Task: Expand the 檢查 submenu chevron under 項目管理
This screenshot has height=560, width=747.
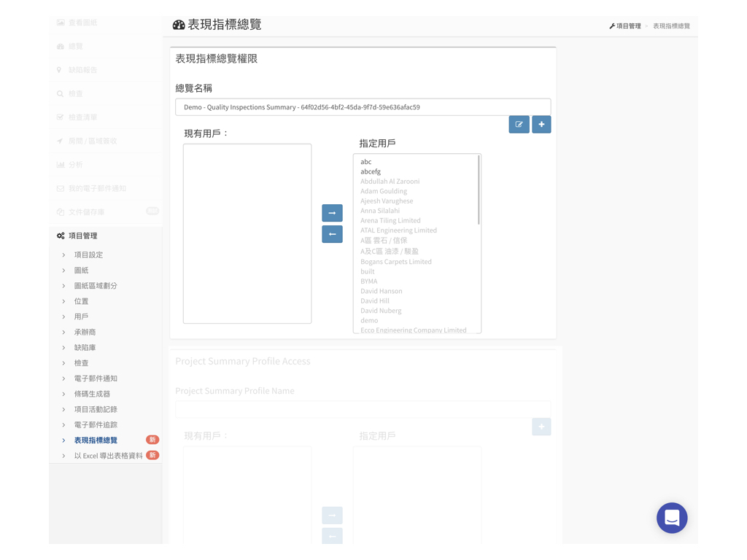Action: [64, 363]
